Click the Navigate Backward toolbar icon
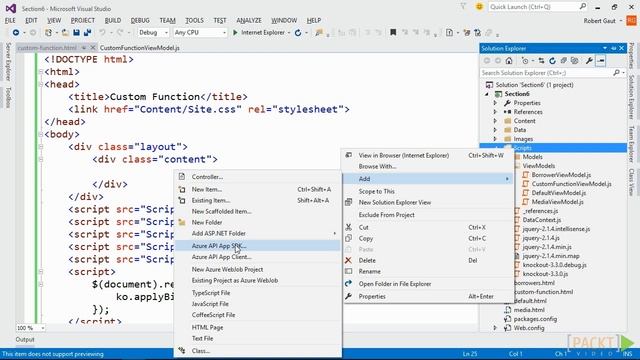The height and width of the screenshot is (360, 640). pos(16,33)
